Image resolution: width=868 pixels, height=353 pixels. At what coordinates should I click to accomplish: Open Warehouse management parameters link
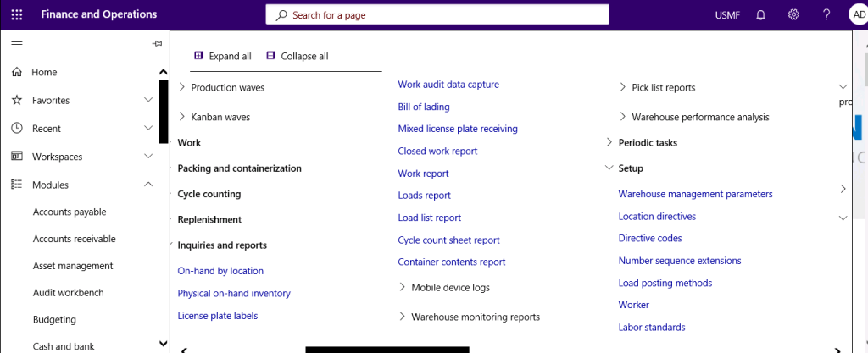tap(695, 194)
